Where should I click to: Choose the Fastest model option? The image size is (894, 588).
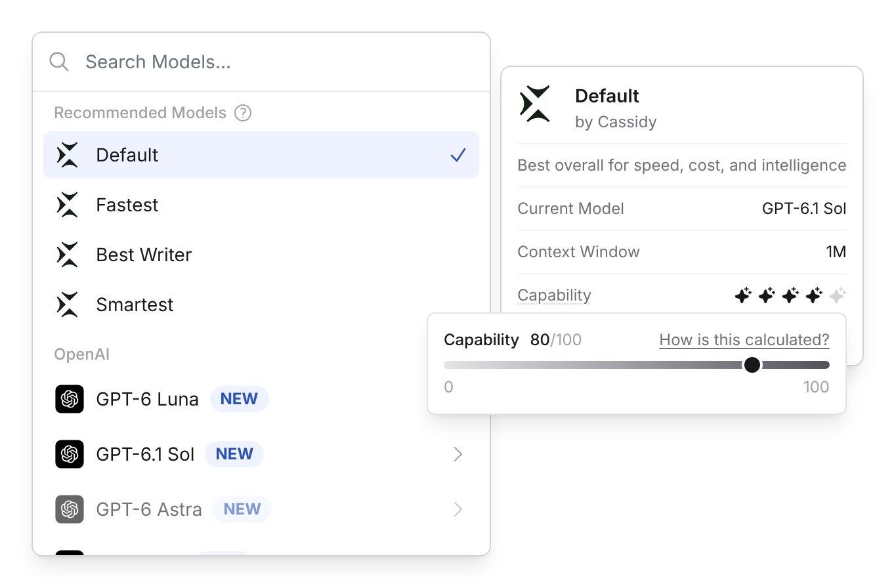click(x=261, y=205)
